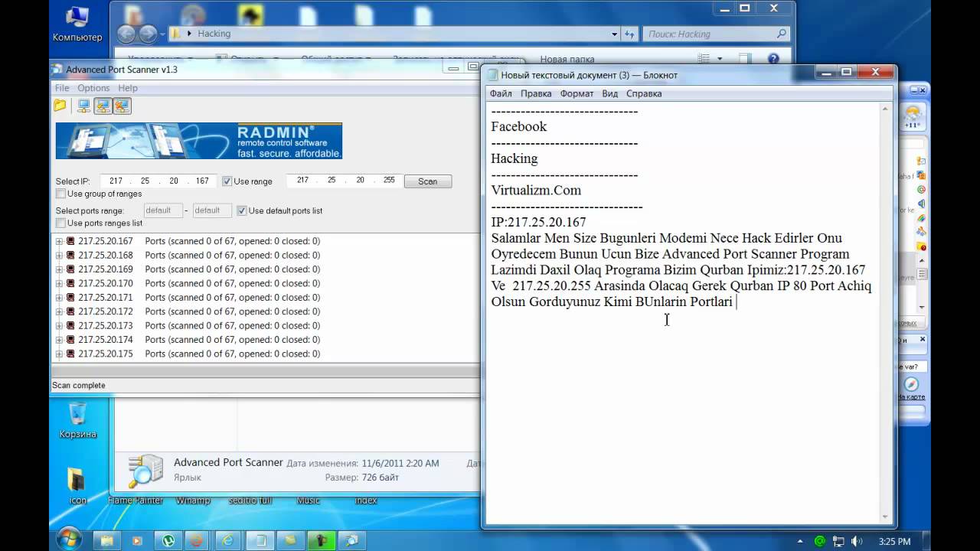Enable the Use group of ranges checkbox
The width and height of the screenshot is (980, 551).
coord(60,194)
